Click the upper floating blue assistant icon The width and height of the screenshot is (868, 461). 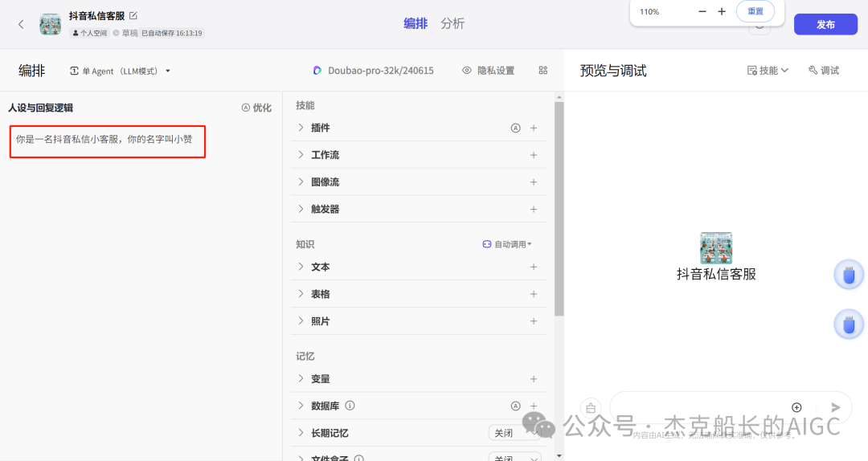click(849, 275)
